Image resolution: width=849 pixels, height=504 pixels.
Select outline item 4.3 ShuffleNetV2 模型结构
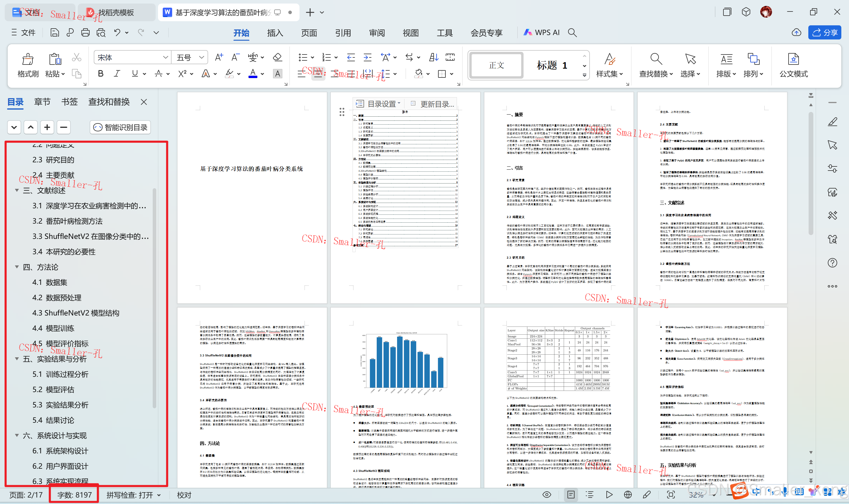[75, 313]
